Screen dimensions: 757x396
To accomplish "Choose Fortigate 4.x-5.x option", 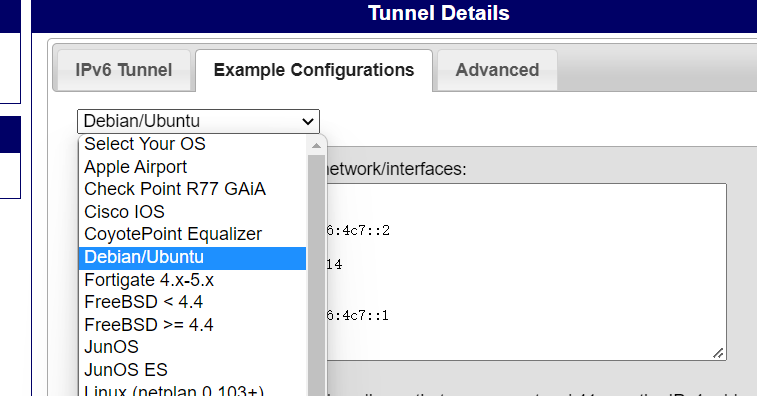I will pyautogui.click(x=193, y=280).
